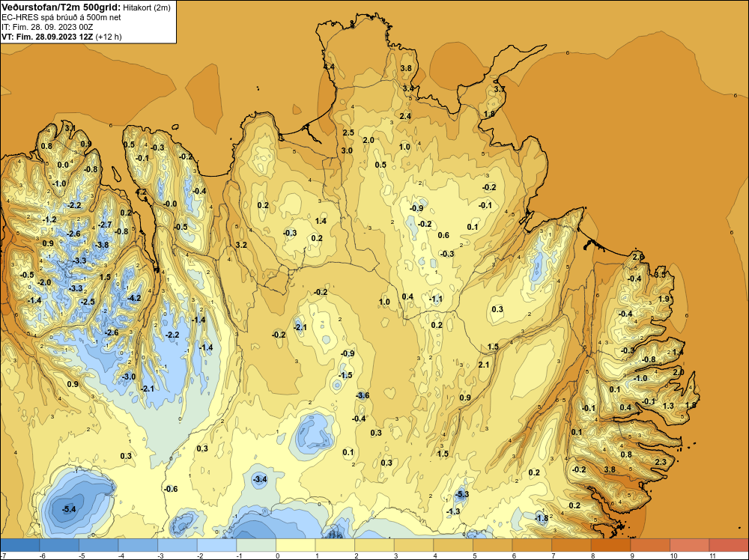This screenshot has width=749, height=560.
Task: Click the 'VT: Fim. 28.09.2023 12Z' valid time line
Action: tap(48, 37)
